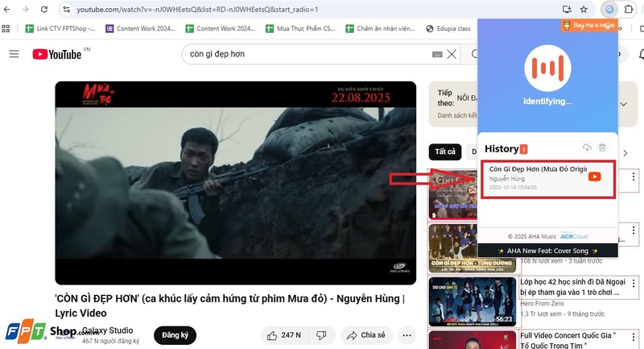Collapse the Tiếp theo playlist chevron

coord(623,104)
